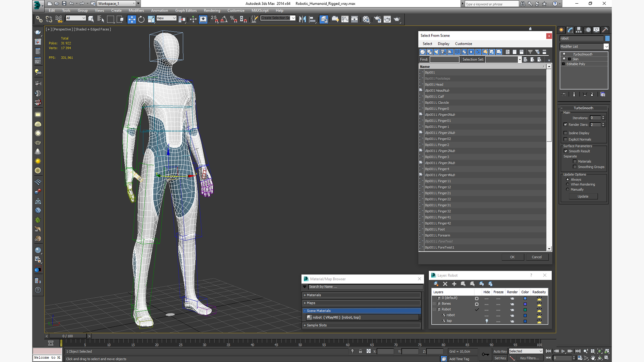Click the Update button in TurboSmooth
The width and height of the screenshot is (644, 362).
[583, 196]
